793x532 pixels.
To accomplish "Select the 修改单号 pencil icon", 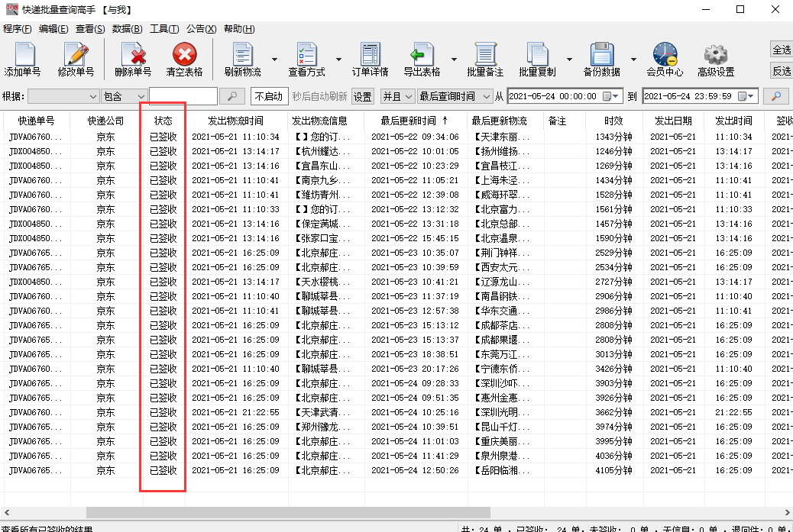I will coord(75,59).
